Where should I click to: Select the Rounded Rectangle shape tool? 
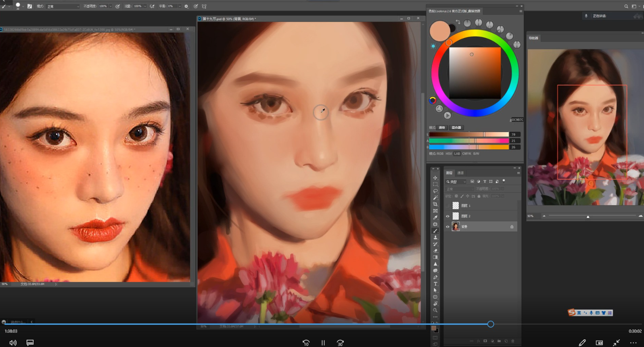435,297
